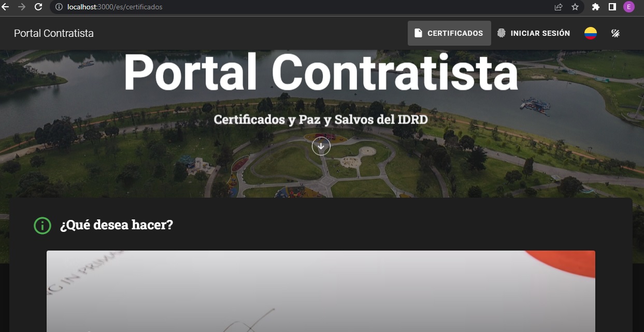Image resolution: width=644 pixels, height=332 pixels.
Task: Bookmark this page with the star icon
Action: pos(575,7)
